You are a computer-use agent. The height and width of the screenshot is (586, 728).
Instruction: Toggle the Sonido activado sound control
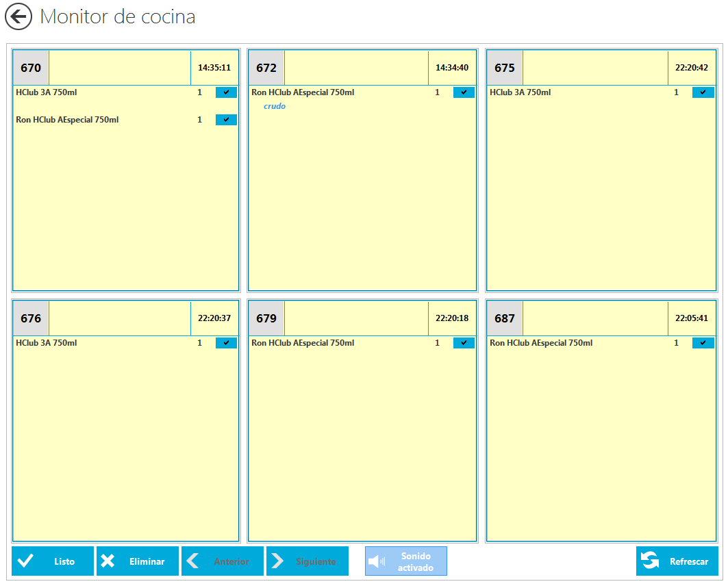(x=405, y=561)
